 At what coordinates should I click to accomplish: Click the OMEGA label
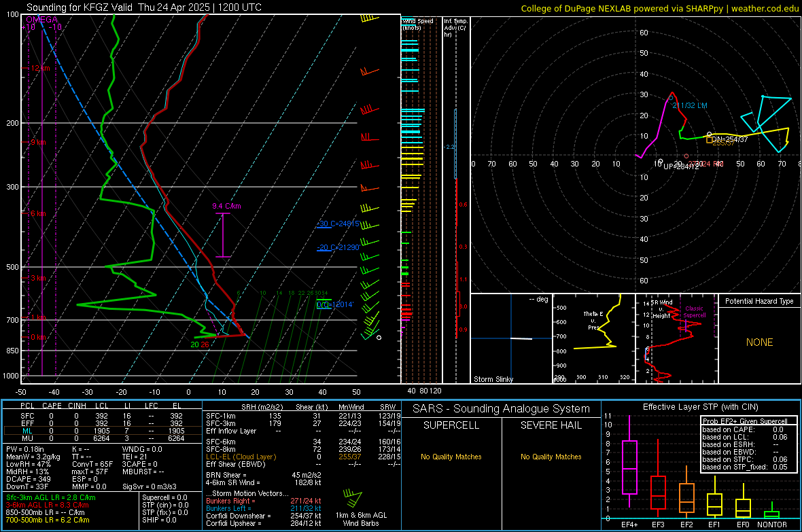point(42,20)
